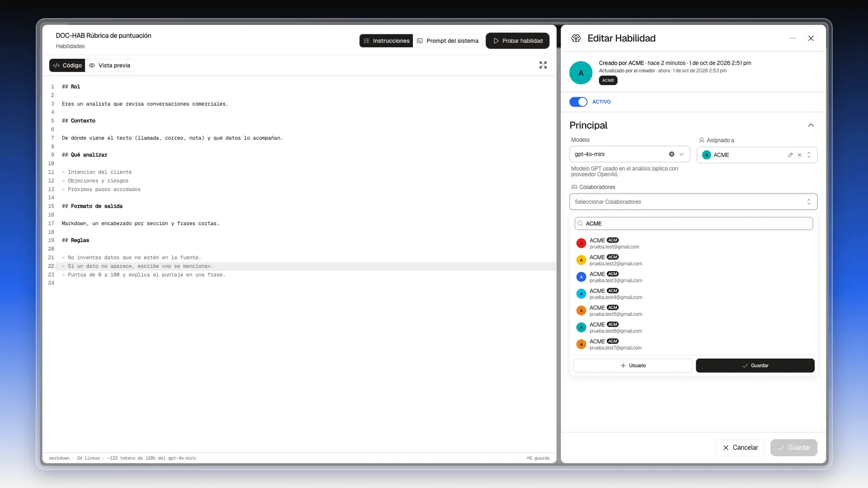Click the teal avatar of prueba.test6@gmail.com
The image size is (868, 488).
581,328
